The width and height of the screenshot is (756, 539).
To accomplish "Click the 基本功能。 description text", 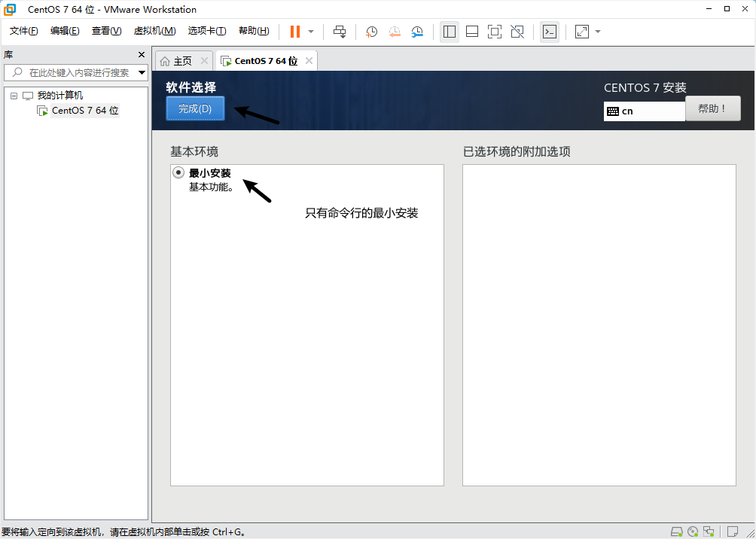I will click(x=212, y=187).
